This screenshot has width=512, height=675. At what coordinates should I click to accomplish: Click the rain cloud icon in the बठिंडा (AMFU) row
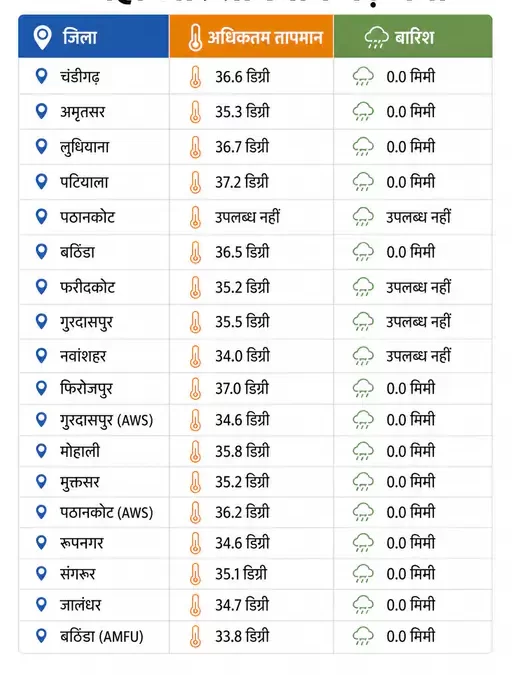click(x=363, y=636)
